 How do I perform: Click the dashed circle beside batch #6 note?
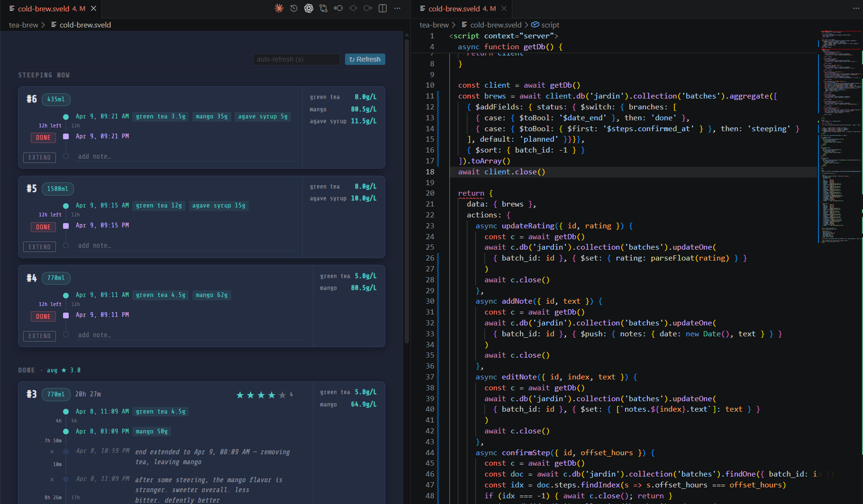[66, 156]
